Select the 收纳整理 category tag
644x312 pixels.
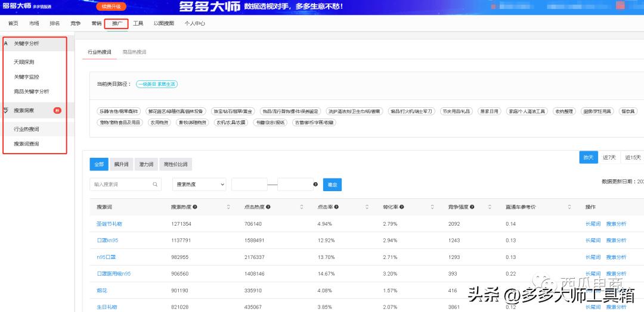[564, 111]
